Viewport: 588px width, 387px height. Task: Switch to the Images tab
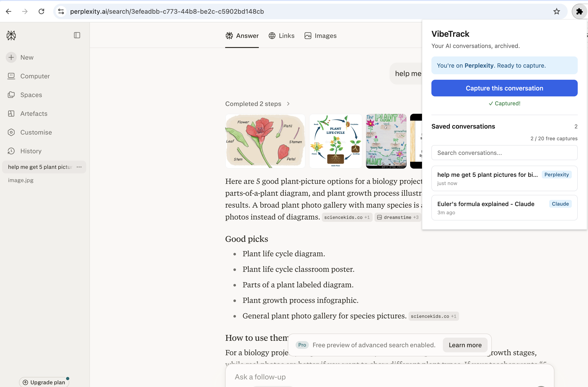[321, 36]
